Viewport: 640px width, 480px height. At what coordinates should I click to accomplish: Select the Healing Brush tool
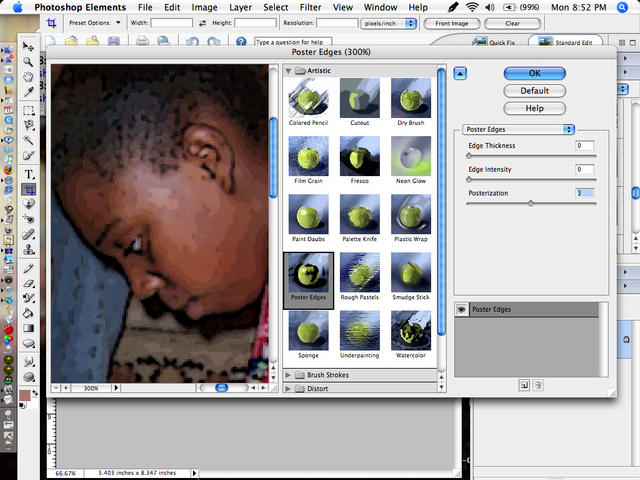[x=28, y=234]
